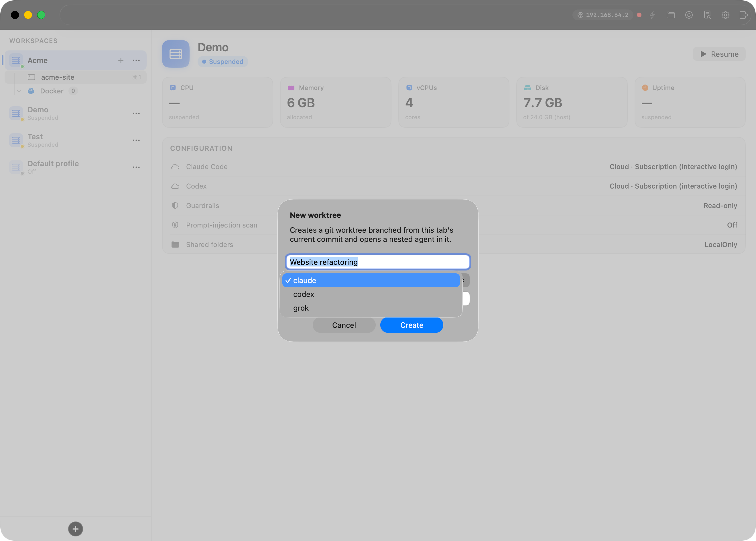
Task: Click the Shared folders folder icon
Action: point(175,244)
